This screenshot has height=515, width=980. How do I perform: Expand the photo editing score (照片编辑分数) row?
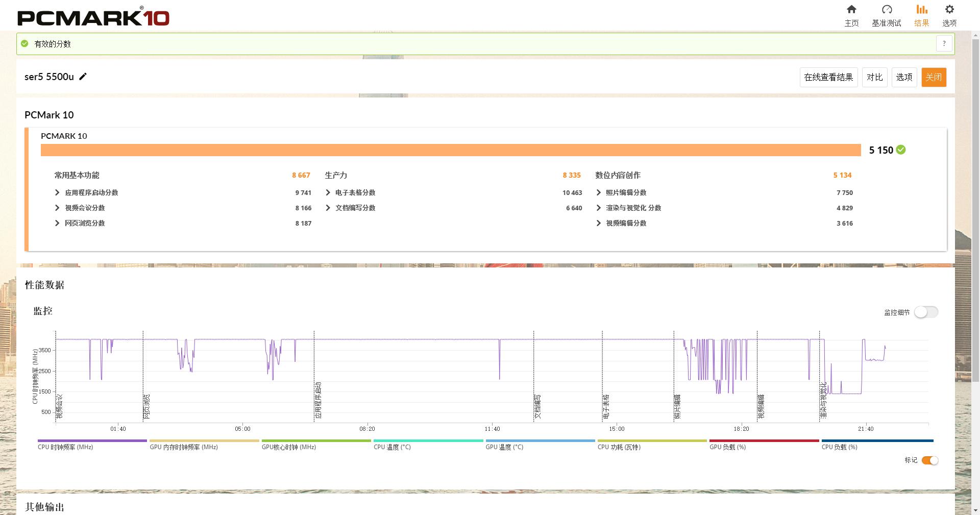tap(598, 192)
